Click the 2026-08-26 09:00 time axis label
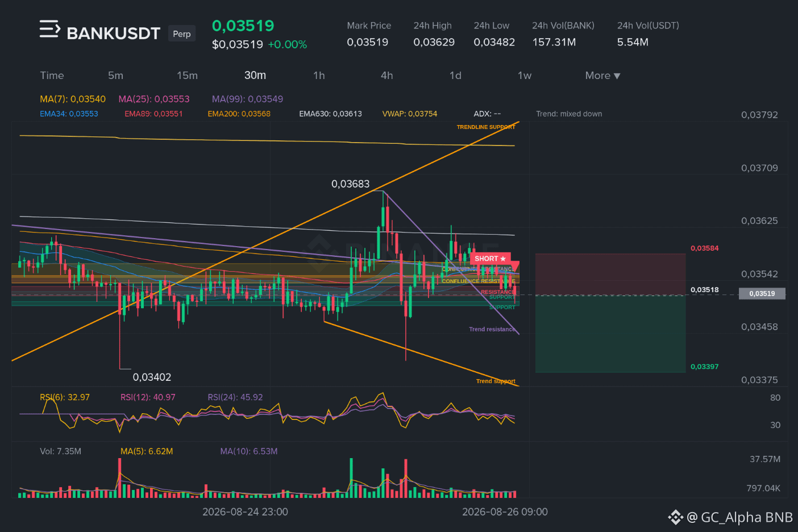Screen dimensions: 798x532 (x=505, y=512)
